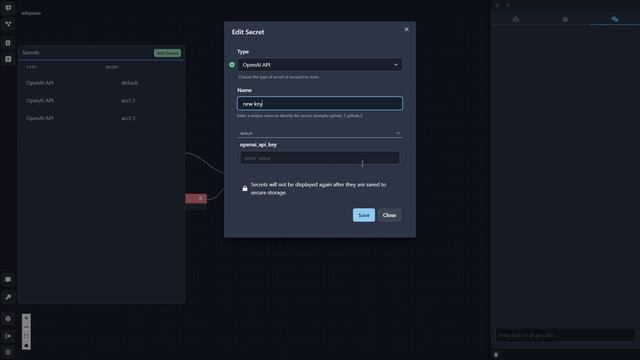The image size is (640, 360).
Task: Expand the default section chevron
Action: pos(398,133)
